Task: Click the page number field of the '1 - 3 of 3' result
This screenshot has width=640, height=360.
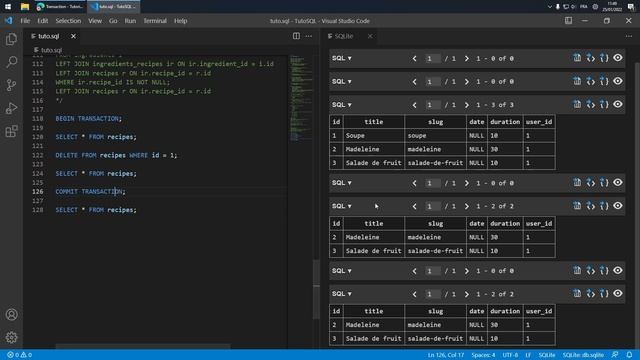Action: (433, 105)
